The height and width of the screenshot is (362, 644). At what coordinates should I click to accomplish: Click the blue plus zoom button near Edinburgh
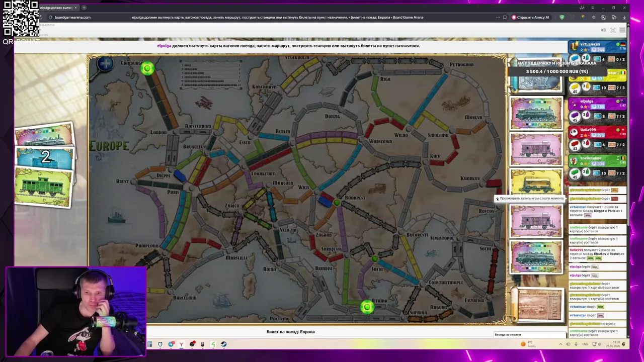pos(105,64)
